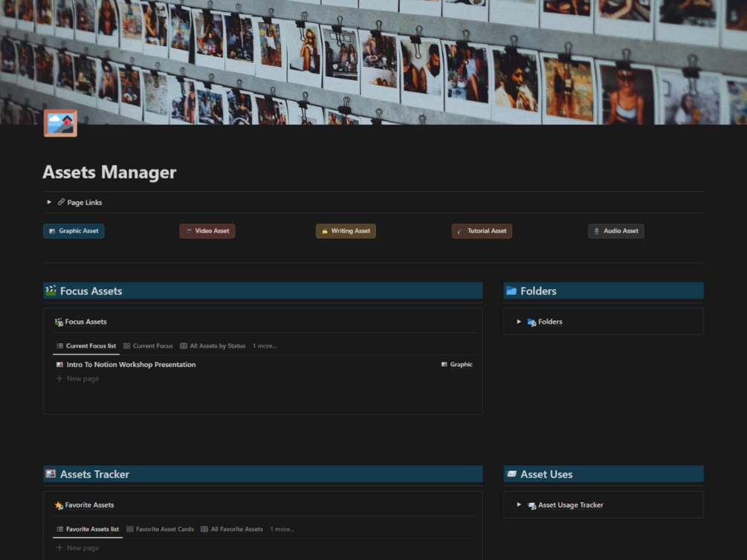The width and height of the screenshot is (747, 560).
Task: Click the Focus Assets heading text
Action: (x=91, y=291)
